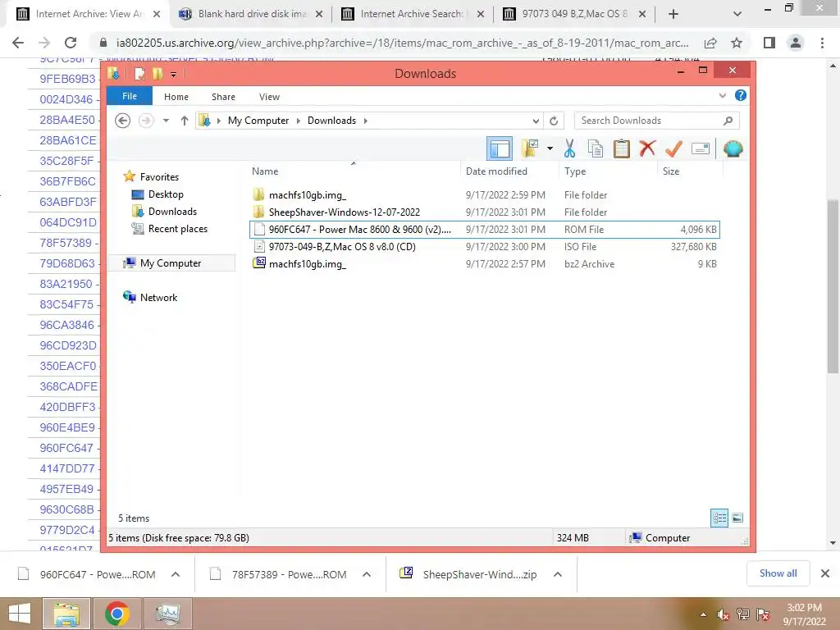Open Explorer Help question mark icon

click(x=741, y=95)
